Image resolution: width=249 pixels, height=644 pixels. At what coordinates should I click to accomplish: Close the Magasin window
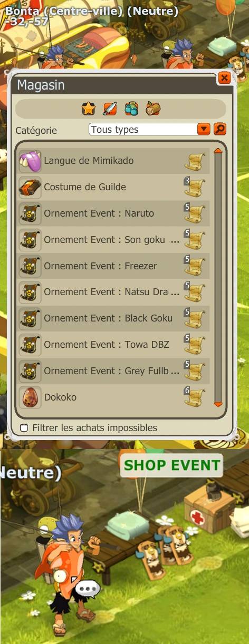pyautogui.click(x=224, y=78)
